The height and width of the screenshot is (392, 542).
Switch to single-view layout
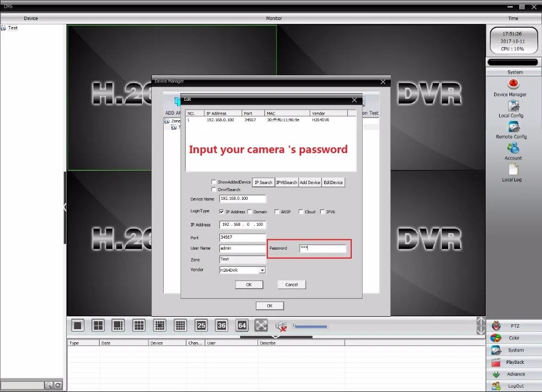coord(78,325)
